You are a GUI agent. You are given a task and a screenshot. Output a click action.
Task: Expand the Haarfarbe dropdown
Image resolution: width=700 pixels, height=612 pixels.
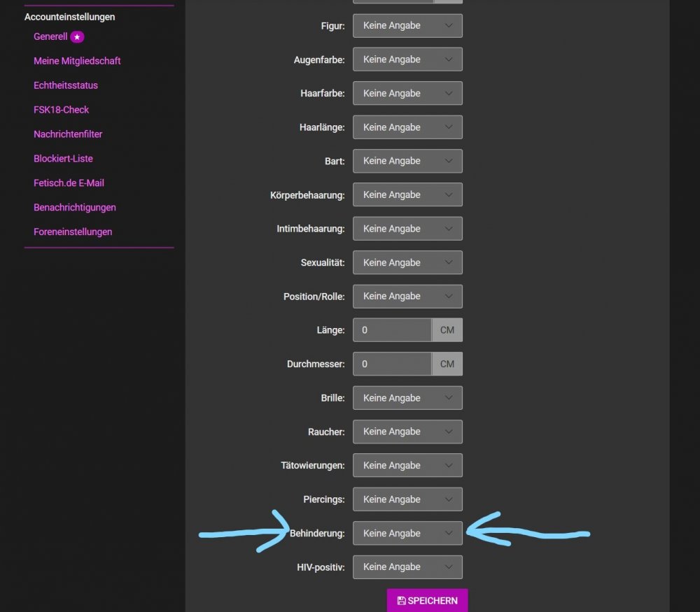pyautogui.click(x=407, y=93)
